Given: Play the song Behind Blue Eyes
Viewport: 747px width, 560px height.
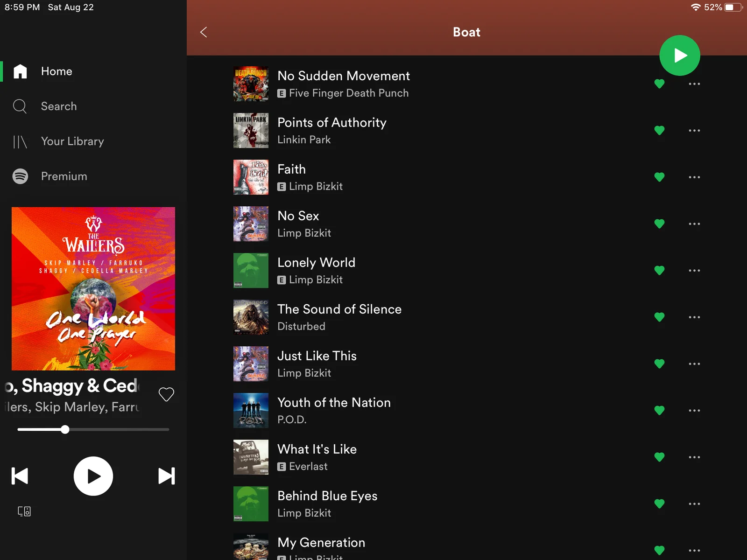Looking at the screenshot, I should 327,496.
